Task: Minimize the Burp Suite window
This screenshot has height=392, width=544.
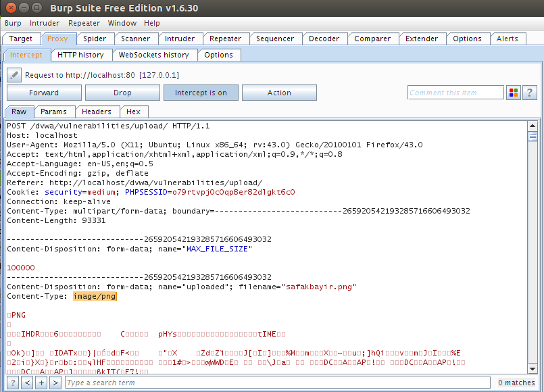Action: click(24, 7)
